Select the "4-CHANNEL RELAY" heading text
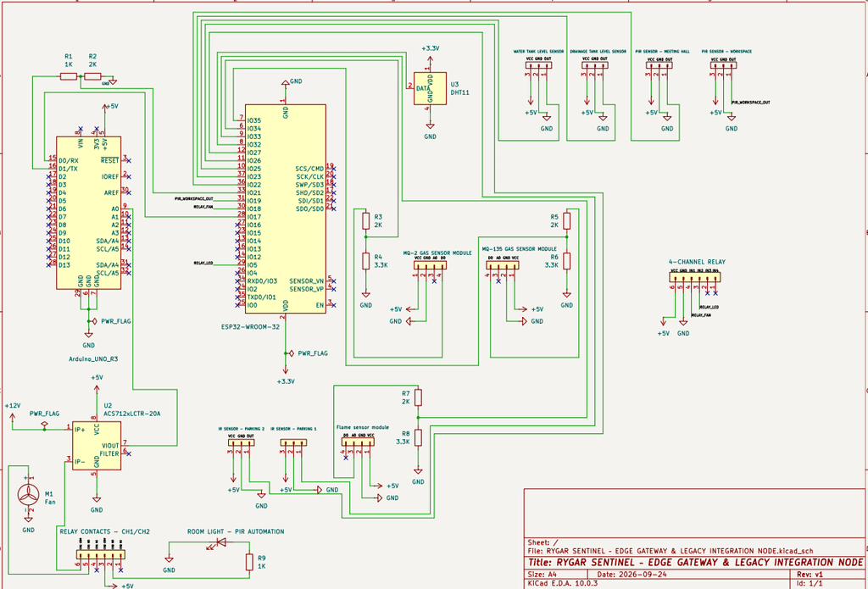Screen dimensions: 868x589 click(697, 261)
